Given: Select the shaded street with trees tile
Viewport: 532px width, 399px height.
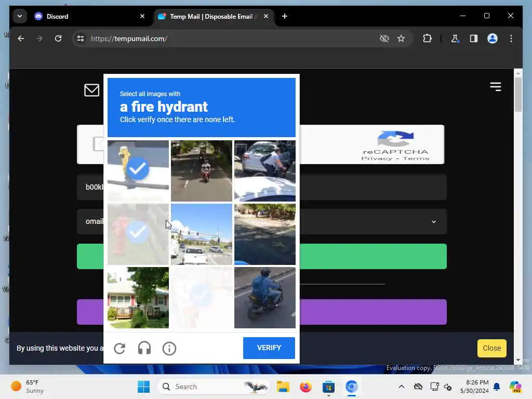Looking at the screenshot, I should (265, 234).
